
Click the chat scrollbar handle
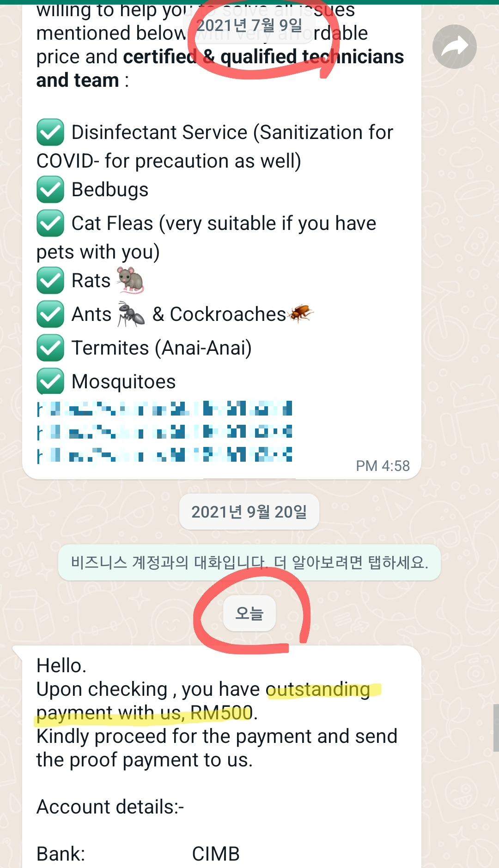[x=496, y=728]
